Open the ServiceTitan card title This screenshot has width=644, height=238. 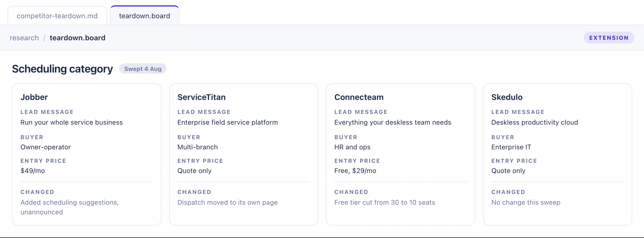(202, 97)
